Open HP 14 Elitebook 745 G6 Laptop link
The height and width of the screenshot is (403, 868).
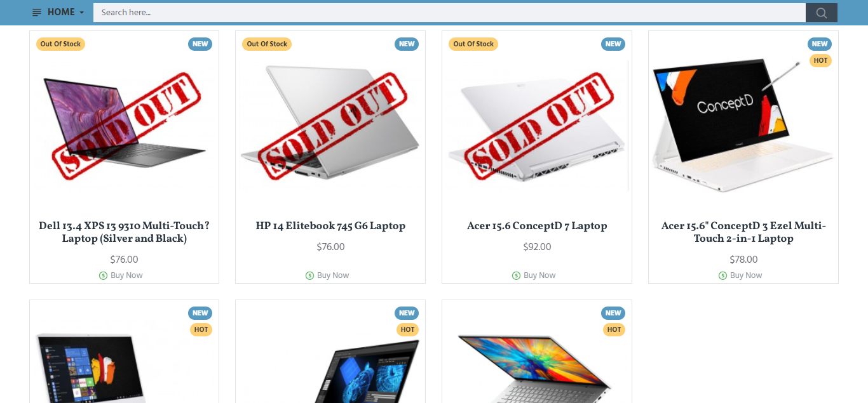tap(330, 226)
